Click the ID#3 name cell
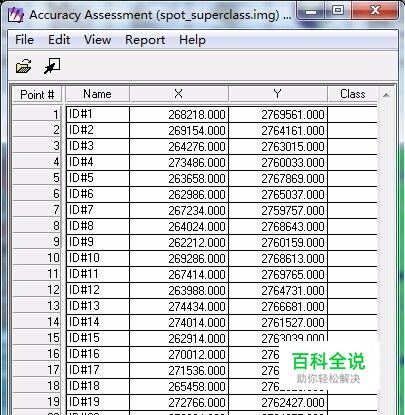This screenshot has height=415, width=405. [x=98, y=146]
